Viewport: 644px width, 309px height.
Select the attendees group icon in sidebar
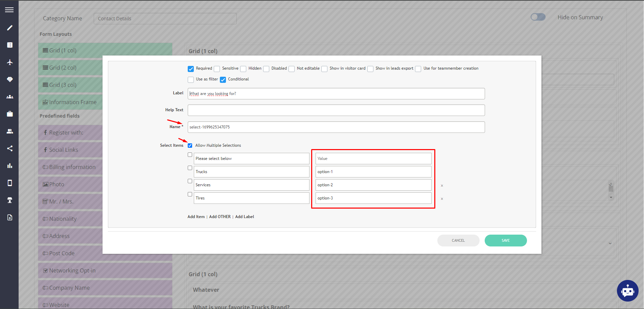pyautogui.click(x=9, y=97)
